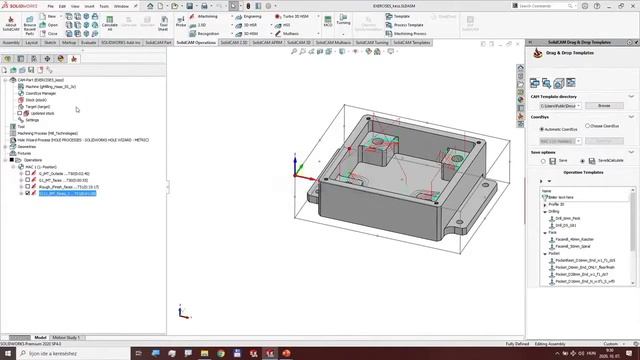Collapse the CoordSys section
Image resolution: width=640 pixels, height=360 pixels.
tap(631, 117)
